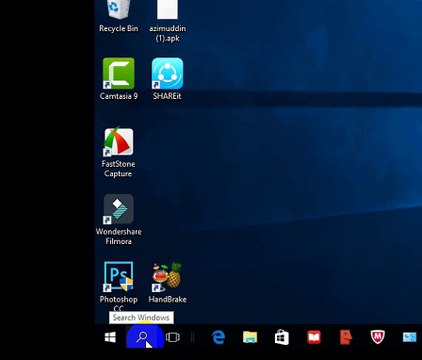This screenshot has height=360, width=422.
Task: Select the FastStone Capture shortcut icon
Action: coord(118,142)
